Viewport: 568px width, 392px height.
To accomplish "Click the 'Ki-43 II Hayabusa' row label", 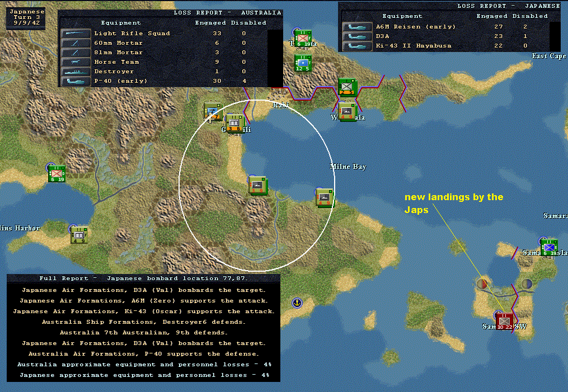I will pyautogui.click(x=414, y=46).
